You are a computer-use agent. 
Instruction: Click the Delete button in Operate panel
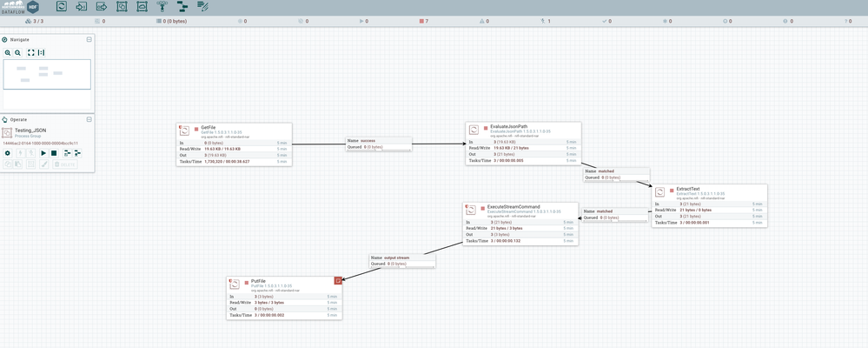click(x=65, y=164)
